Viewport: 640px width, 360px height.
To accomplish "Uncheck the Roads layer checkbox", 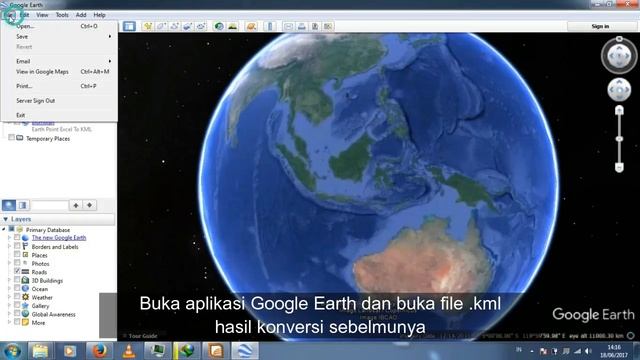I will pyautogui.click(x=17, y=271).
